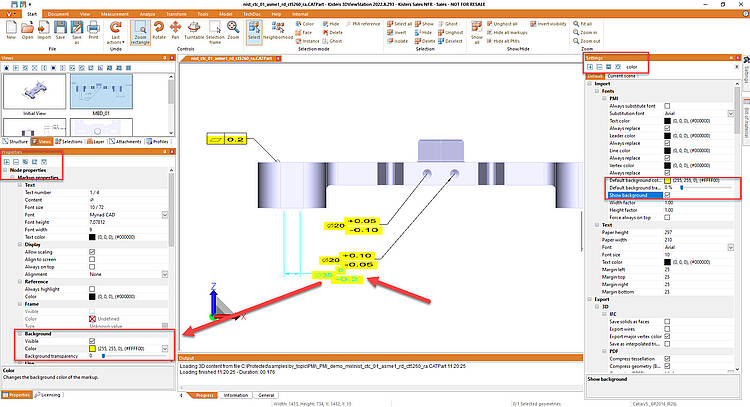
Task: Toggle Background Visible checkbox
Action: point(92,341)
